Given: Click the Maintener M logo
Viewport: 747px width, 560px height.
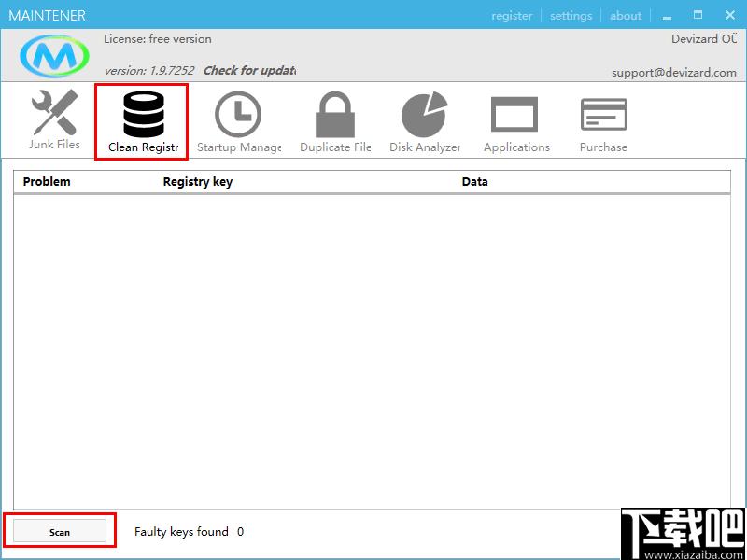Looking at the screenshot, I should (55, 56).
